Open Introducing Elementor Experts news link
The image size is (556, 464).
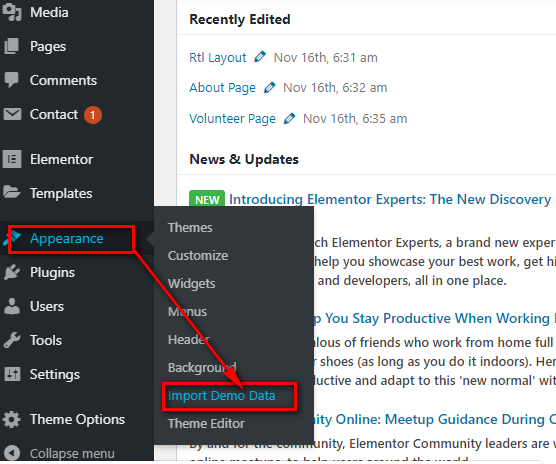pyautogui.click(x=390, y=200)
